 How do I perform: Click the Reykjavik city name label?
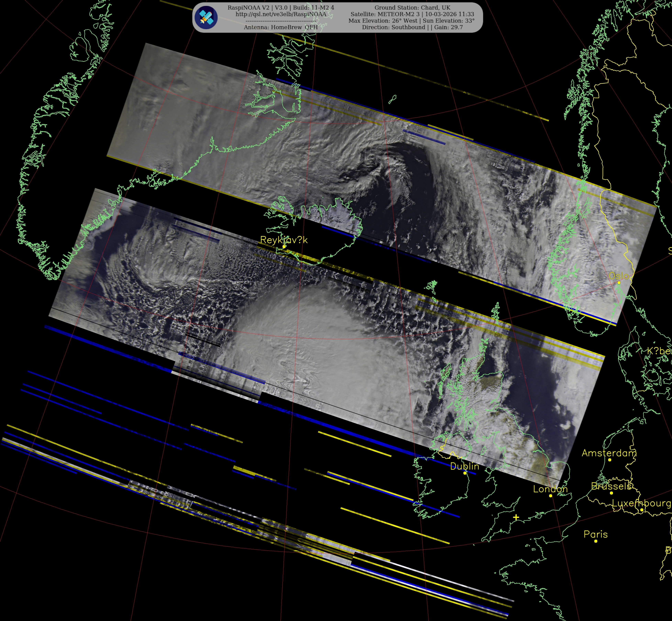click(x=284, y=240)
